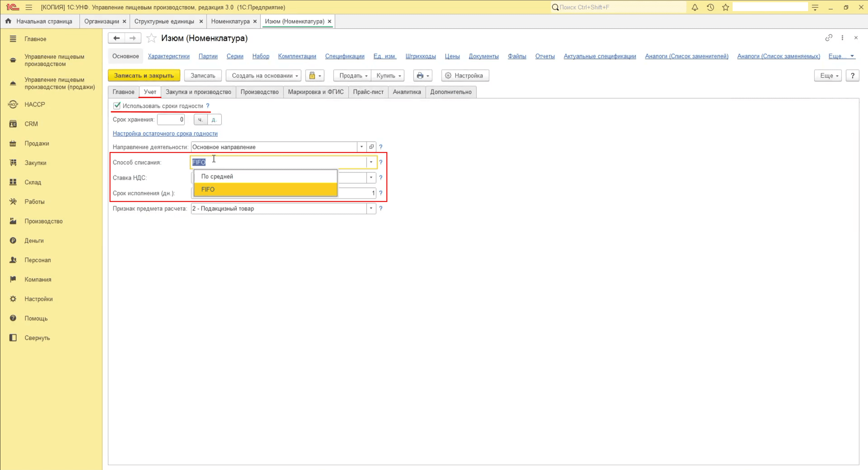Add Изюм to favorites with star

[151, 38]
